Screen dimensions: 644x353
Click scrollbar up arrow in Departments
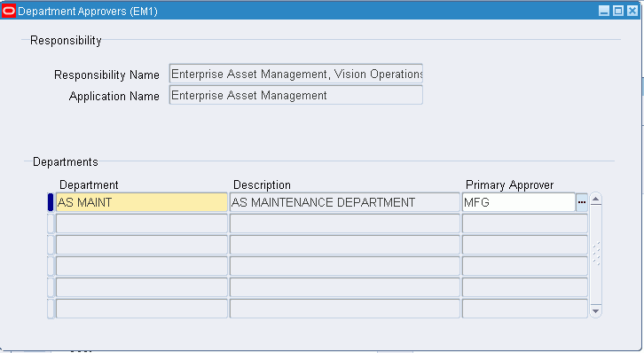(x=595, y=200)
